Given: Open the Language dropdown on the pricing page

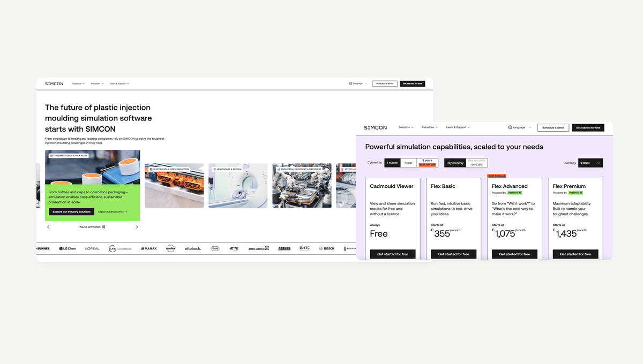Looking at the screenshot, I should point(520,127).
